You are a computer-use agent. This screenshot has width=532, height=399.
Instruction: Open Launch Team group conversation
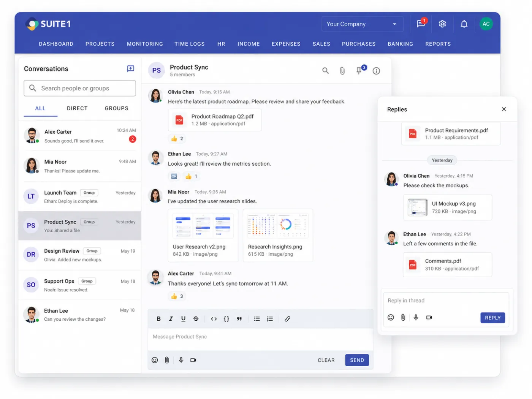80,196
